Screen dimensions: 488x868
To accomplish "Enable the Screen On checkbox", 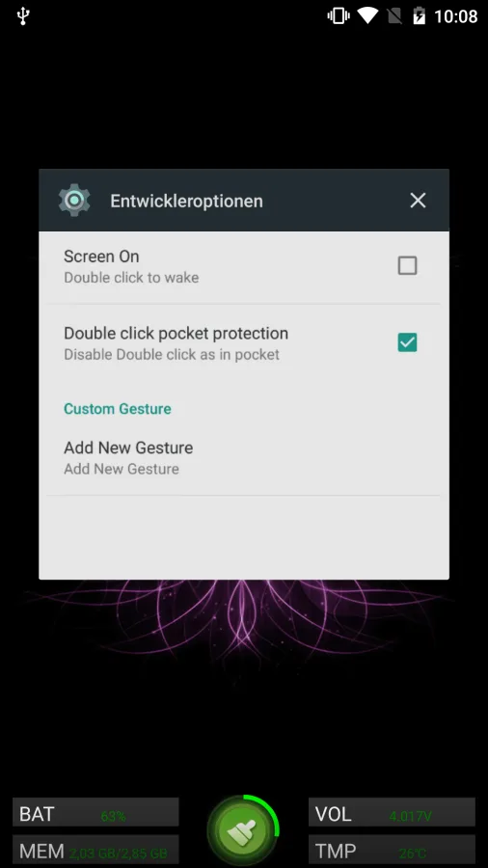I will click(407, 266).
